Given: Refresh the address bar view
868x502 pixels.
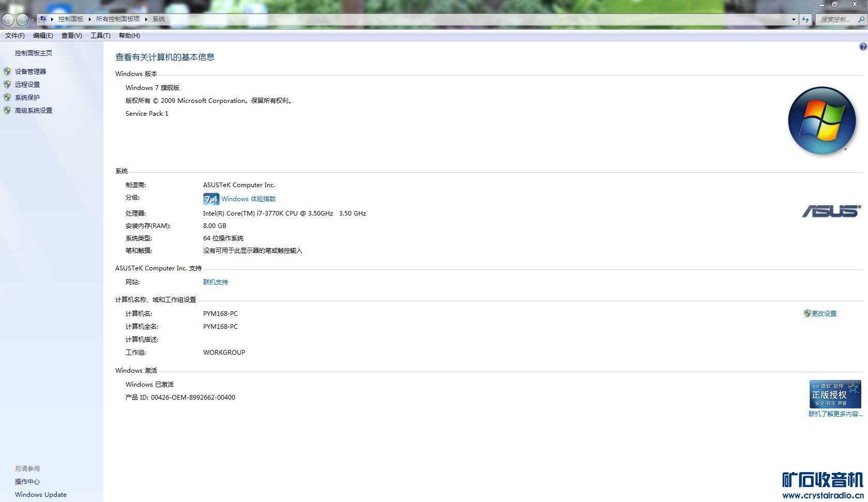Looking at the screenshot, I should pos(805,20).
